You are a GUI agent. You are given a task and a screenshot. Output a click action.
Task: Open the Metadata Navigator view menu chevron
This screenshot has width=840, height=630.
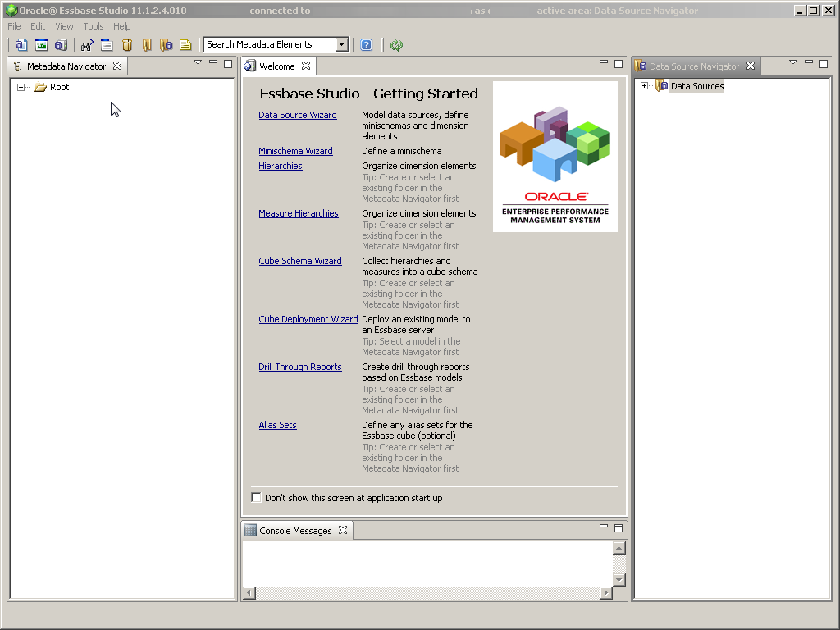[x=197, y=62]
